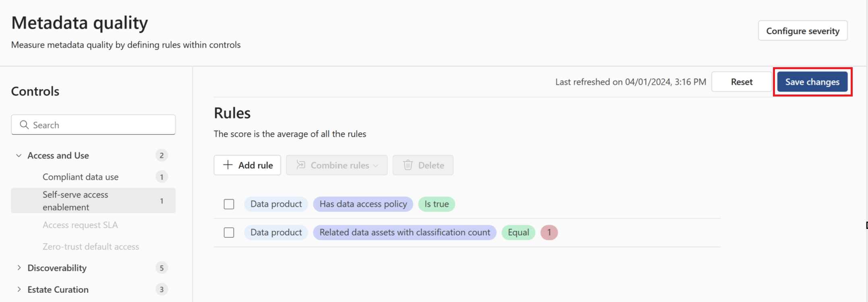
Task: Collapse the Access and Use chevron
Action: [x=19, y=156]
